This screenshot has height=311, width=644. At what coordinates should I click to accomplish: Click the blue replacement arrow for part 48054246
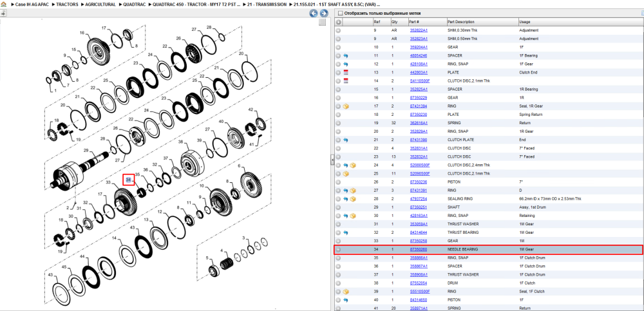346,55
